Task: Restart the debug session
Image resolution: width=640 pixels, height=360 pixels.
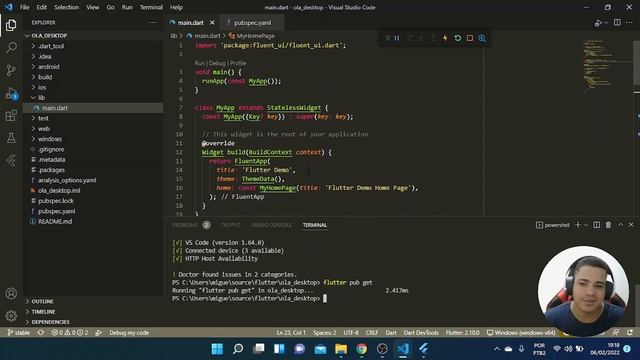Action: [458, 38]
